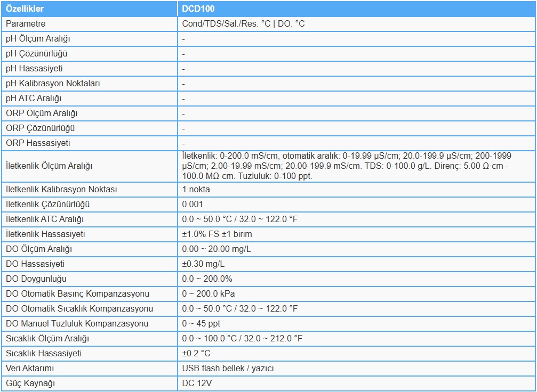Click the 'DO Ölçüm Aralığı' label
The width and height of the screenshot is (537, 392).
click(39, 249)
